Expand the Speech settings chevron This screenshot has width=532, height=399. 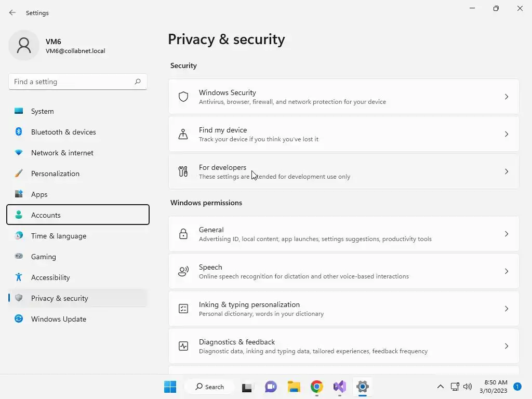click(507, 271)
